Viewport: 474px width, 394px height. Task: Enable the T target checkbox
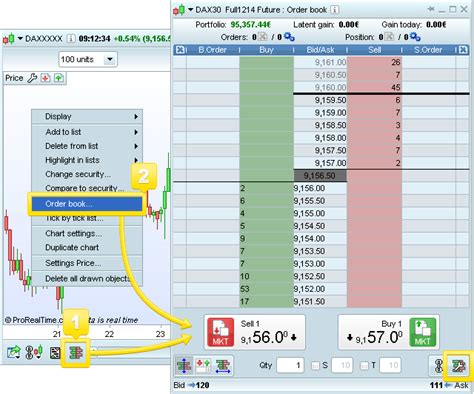[364, 366]
